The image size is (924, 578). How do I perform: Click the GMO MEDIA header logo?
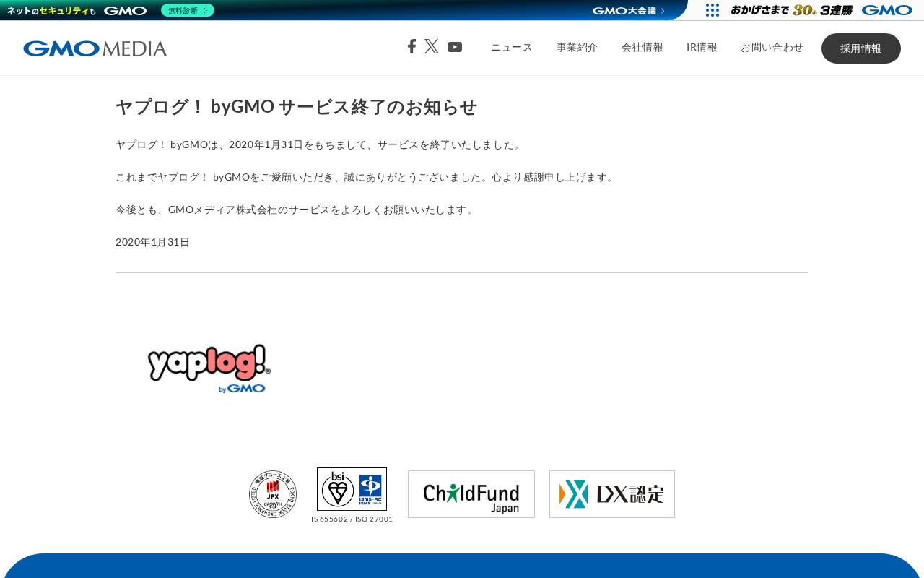click(x=95, y=48)
